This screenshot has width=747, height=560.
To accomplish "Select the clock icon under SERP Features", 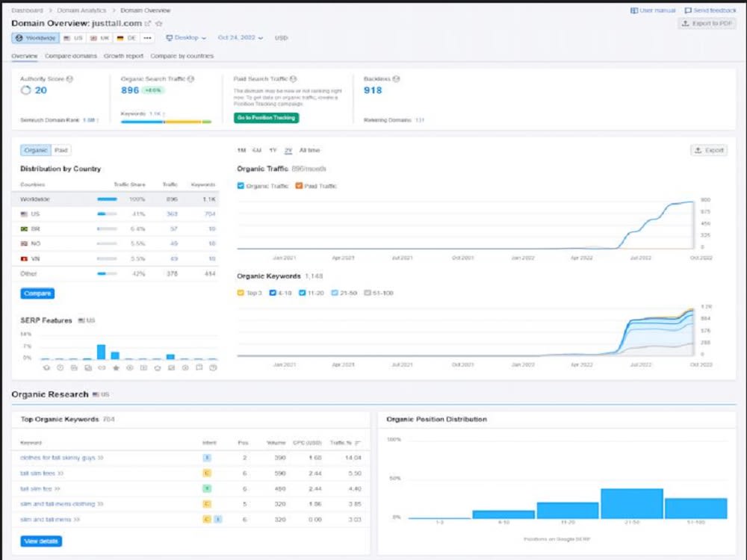I will (x=60, y=367).
